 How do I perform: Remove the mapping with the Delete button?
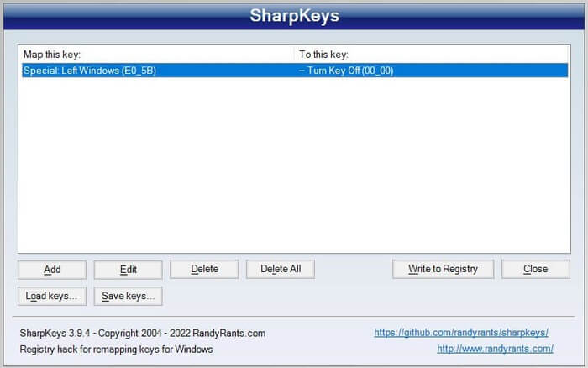tap(204, 269)
